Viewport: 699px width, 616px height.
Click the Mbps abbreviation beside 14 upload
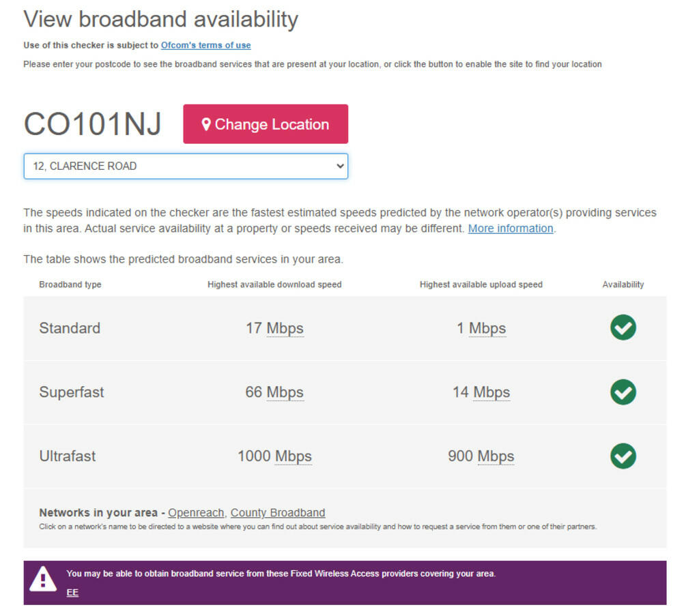(x=491, y=392)
